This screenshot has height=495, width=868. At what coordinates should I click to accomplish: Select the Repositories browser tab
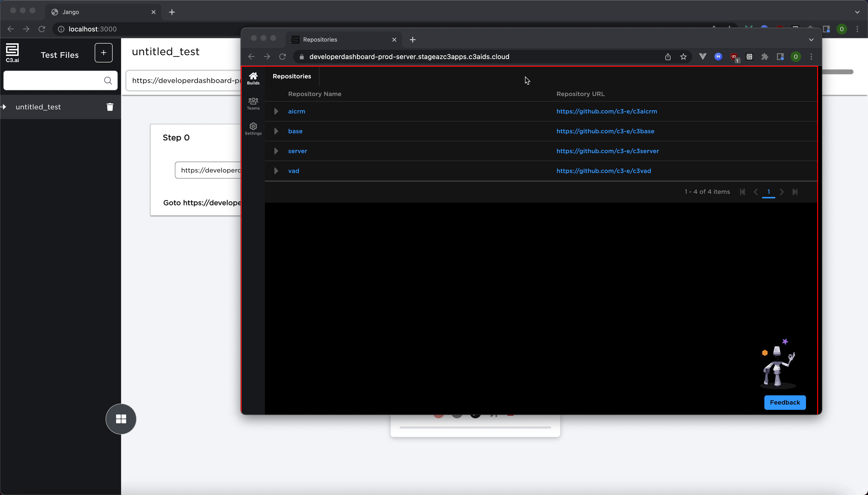(340, 39)
